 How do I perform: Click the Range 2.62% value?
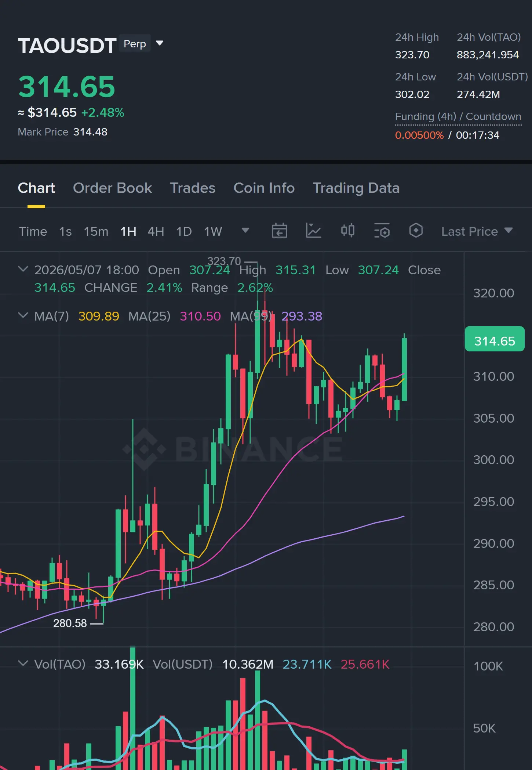coord(255,288)
